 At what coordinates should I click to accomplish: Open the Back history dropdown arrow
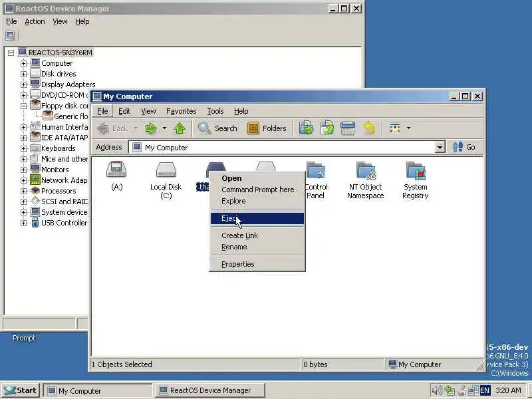click(x=136, y=128)
